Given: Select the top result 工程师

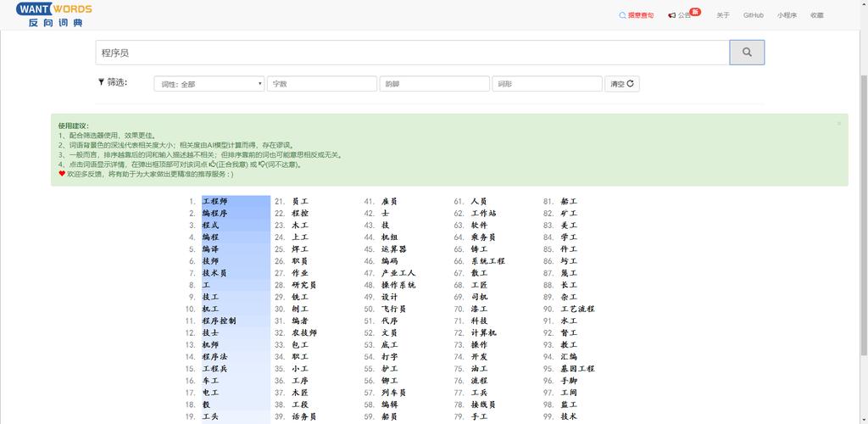Looking at the screenshot, I should click(x=214, y=202).
